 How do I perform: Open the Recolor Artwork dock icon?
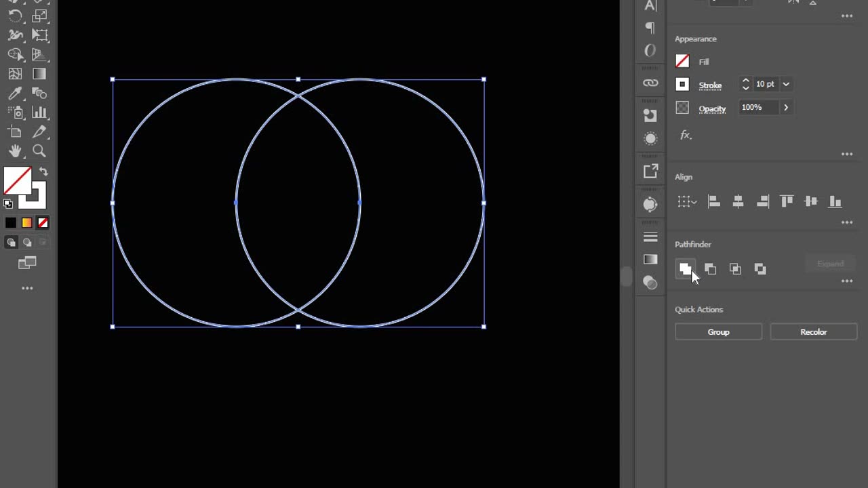pyautogui.click(x=650, y=204)
